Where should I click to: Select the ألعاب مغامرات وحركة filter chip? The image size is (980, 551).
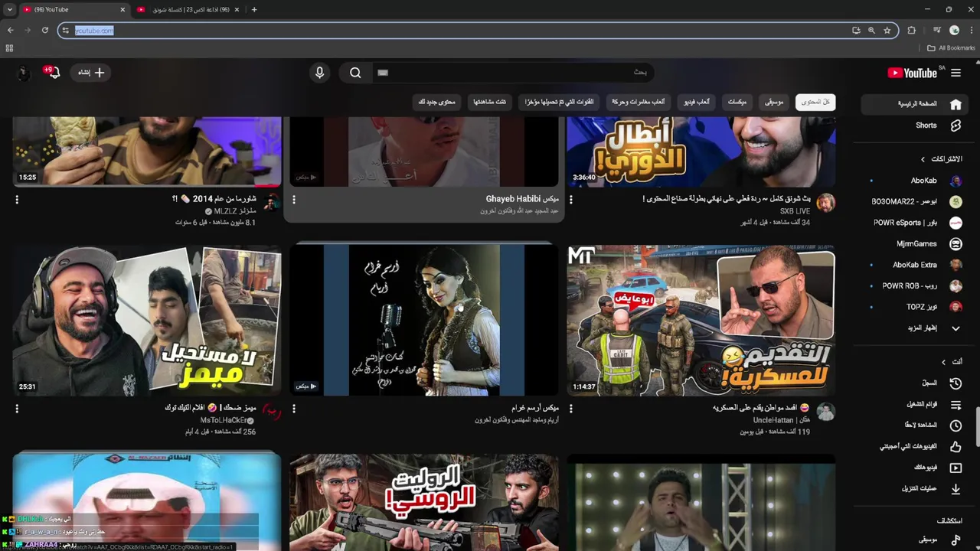coord(639,102)
